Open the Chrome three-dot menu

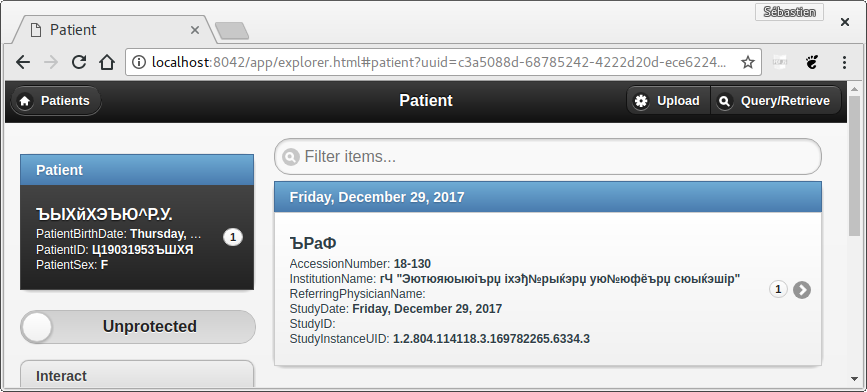click(x=844, y=62)
